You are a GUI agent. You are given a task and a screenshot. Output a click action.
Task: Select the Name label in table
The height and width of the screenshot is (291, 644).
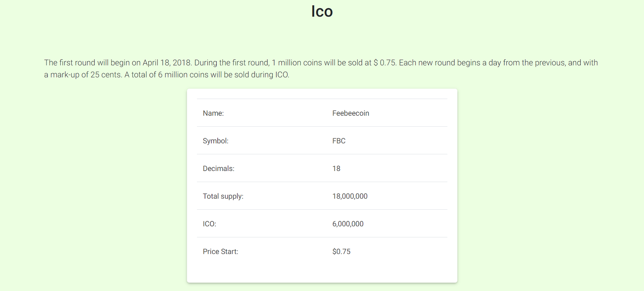(x=213, y=113)
